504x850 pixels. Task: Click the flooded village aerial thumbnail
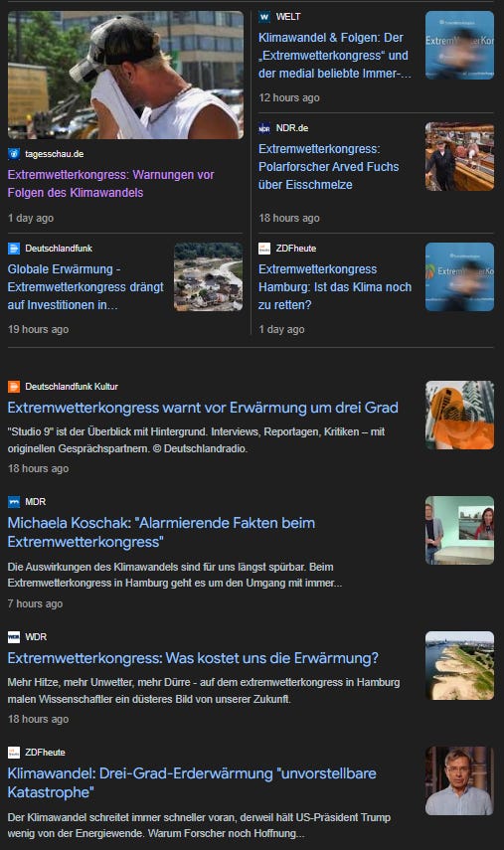[x=208, y=277]
